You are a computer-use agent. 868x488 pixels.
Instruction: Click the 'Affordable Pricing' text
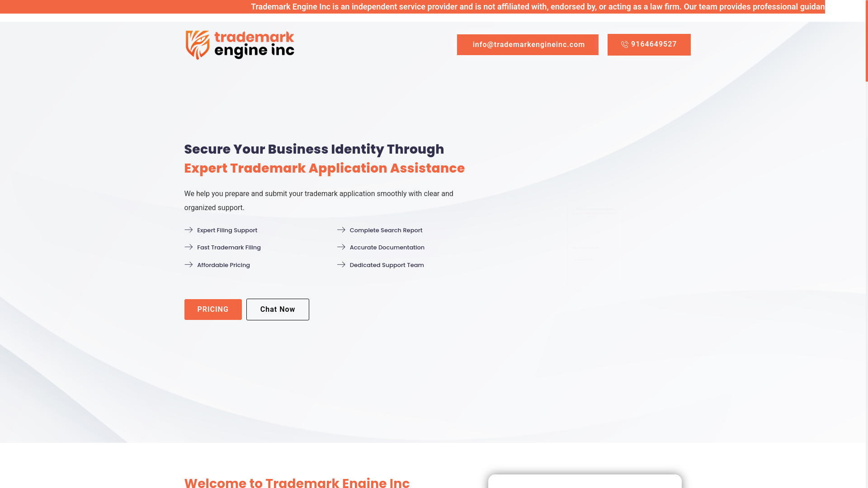pyautogui.click(x=223, y=265)
